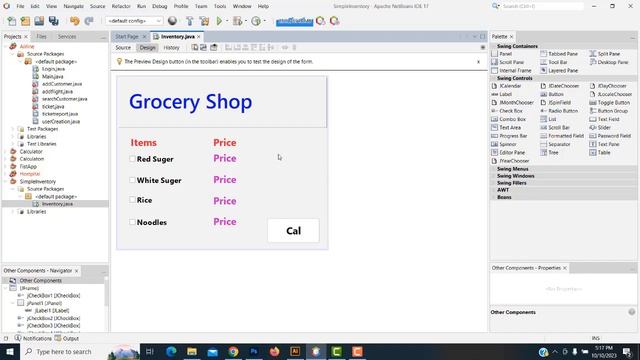Viewport: 640px width, 360px height.
Task: Click the Preview Design icon in designer toolbar
Action: point(213,48)
